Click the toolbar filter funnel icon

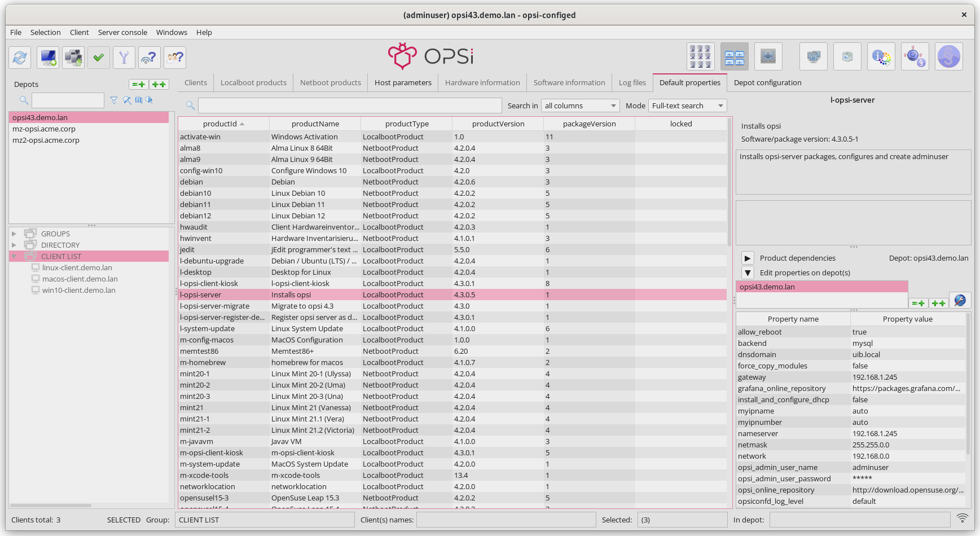click(124, 57)
